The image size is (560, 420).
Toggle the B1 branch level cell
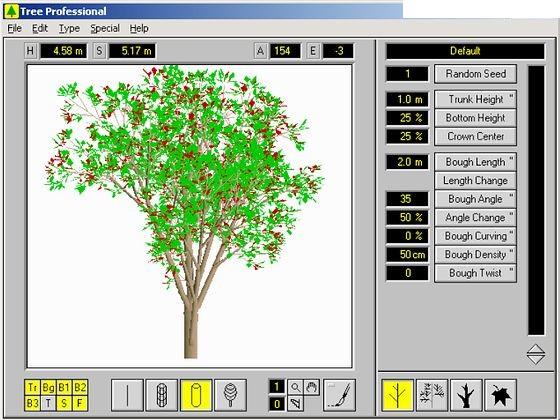click(x=64, y=388)
